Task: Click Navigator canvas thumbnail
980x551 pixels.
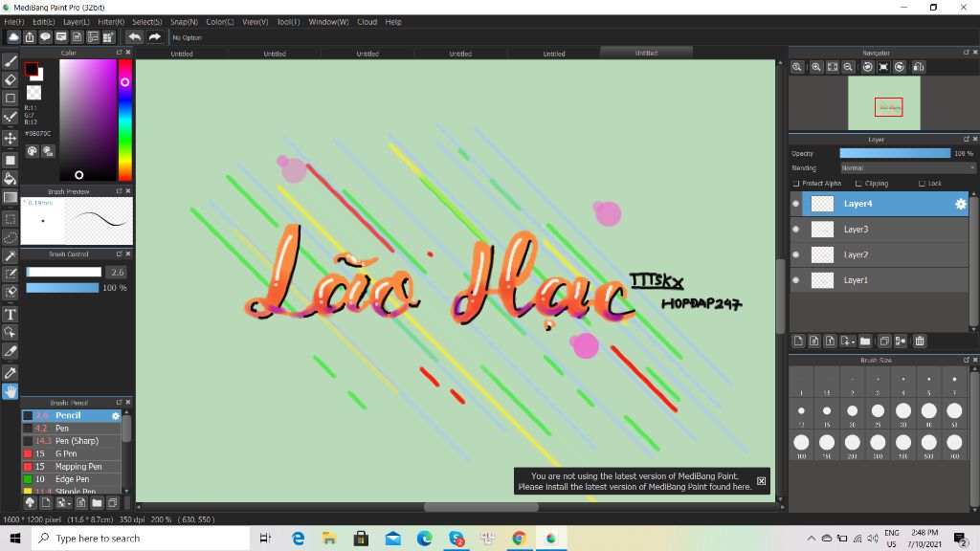Action: [883, 103]
